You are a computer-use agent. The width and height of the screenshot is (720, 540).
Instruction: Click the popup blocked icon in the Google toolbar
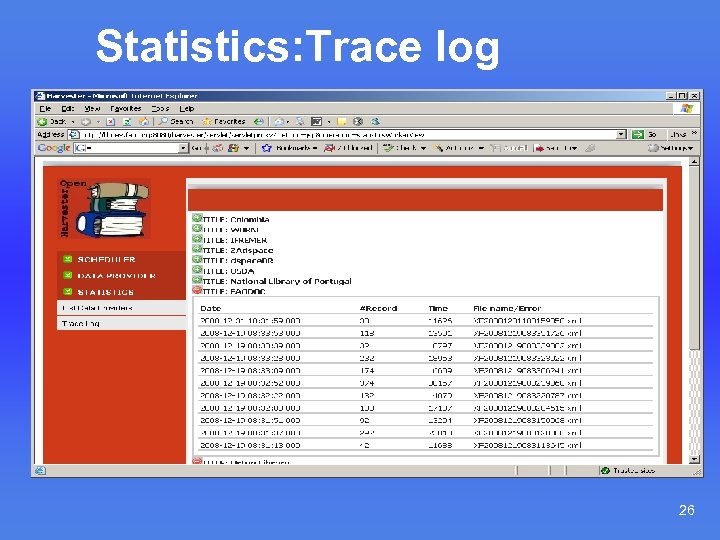(329, 148)
